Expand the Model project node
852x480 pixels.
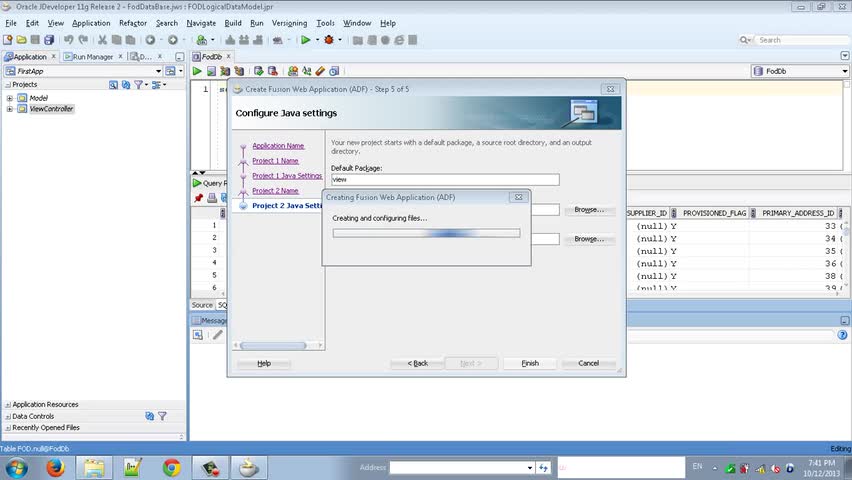click(x=9, y=98)
